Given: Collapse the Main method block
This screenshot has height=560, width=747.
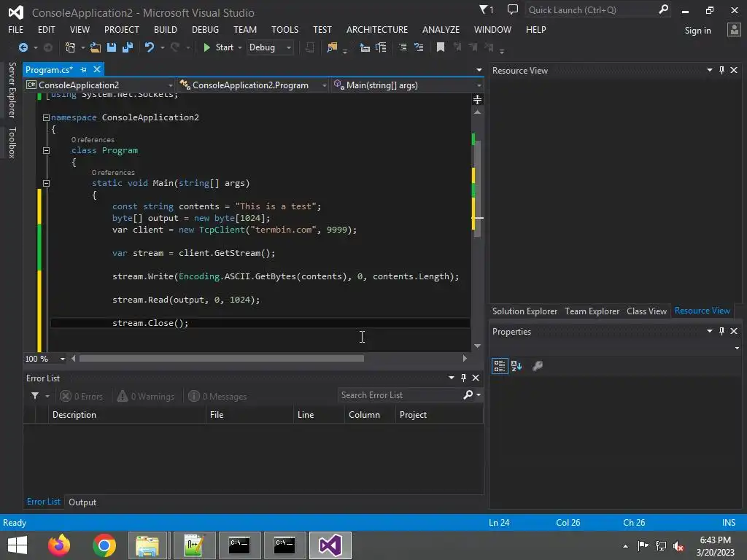Looking at the screenshot, I should [x=46, y=183].
